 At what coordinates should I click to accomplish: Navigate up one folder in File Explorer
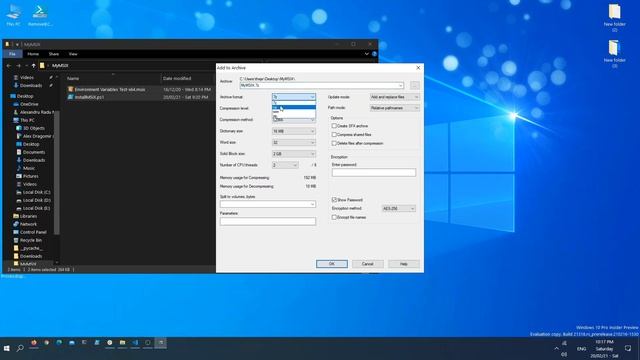coord(33,65)
